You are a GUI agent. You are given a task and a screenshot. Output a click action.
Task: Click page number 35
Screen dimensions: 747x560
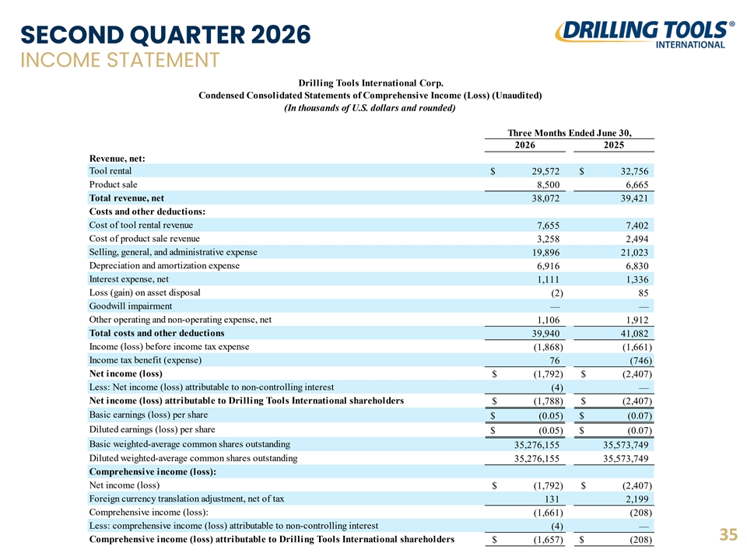[x=728, y=535]
